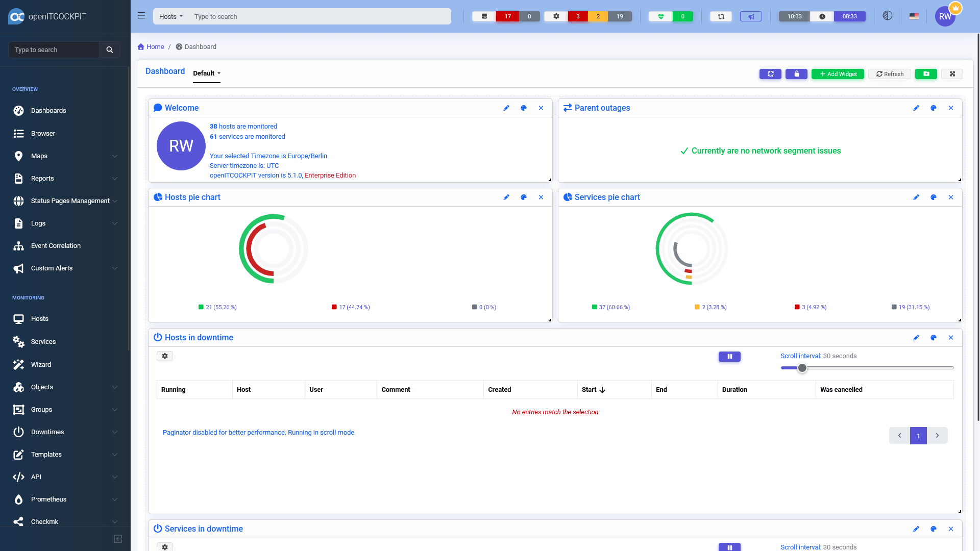The height and width of the screenshot is (551, 980).
Task: Go to next page in Hosts downtime paginator
Action: [937, 436]
